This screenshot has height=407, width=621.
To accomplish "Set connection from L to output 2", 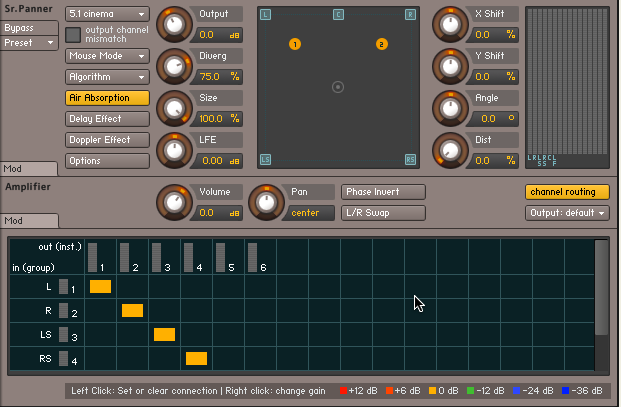I will coord(132,287).
